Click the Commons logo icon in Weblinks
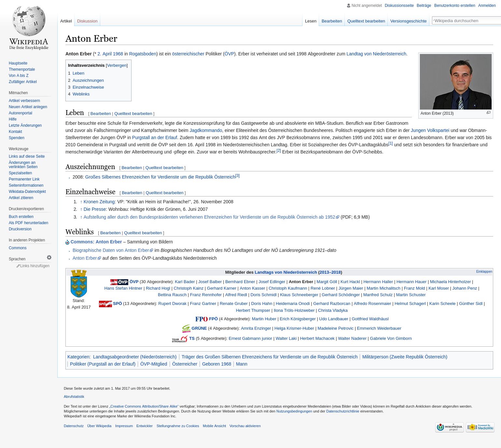The height and width of the screenshot is (448, 501). [67, 242]
